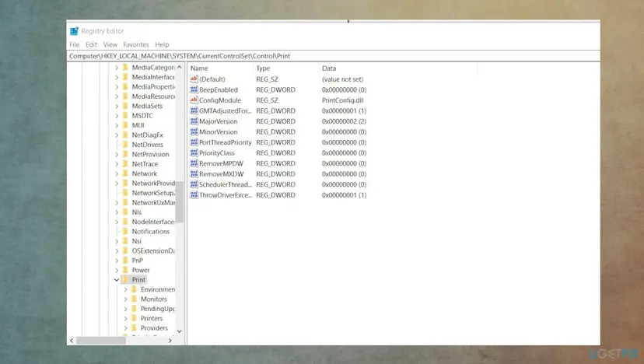Expand the Nls key
The width and height of the screenshot is (644, 364).
[117, 212]
